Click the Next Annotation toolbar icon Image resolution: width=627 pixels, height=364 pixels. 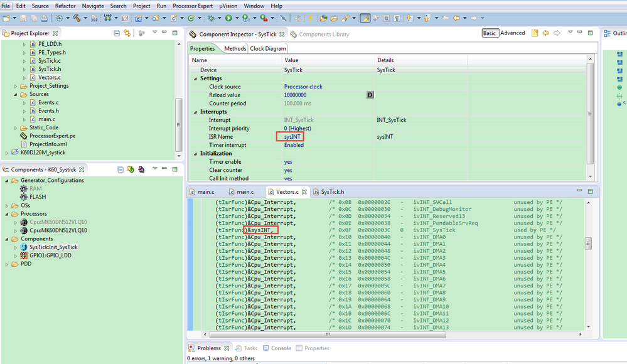pos(409,18)
